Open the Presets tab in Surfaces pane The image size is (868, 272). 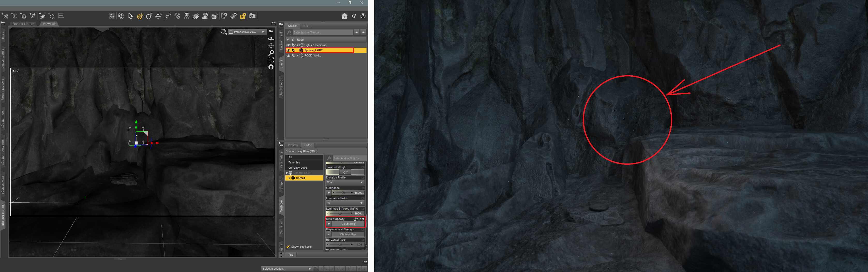click(293, 145)
